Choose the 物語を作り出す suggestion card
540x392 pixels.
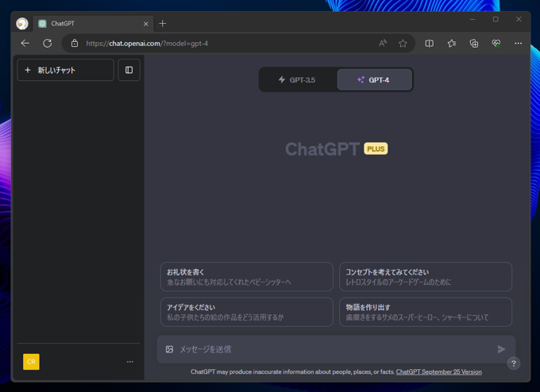pyautogui.click(x=426, y=312)
